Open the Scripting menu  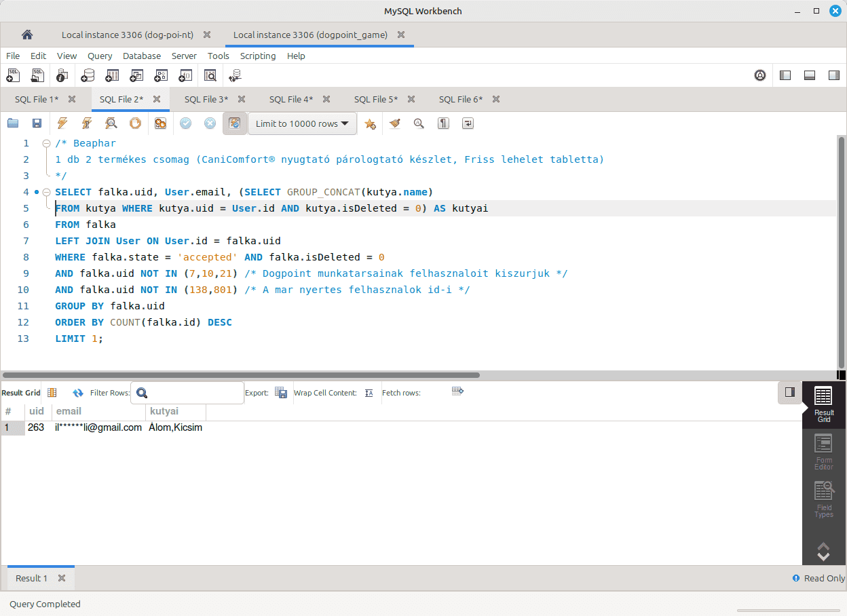point(258,56)
